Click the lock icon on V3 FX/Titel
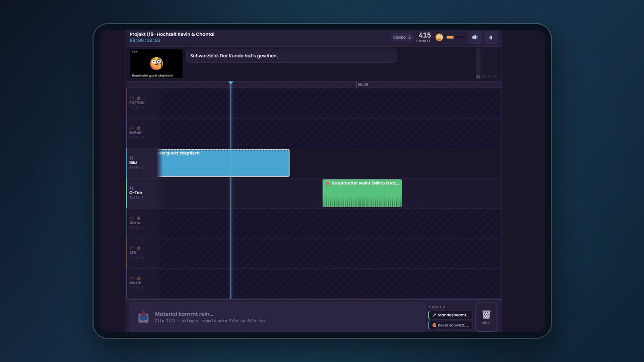The image size is (644, 362). point(138,98)
